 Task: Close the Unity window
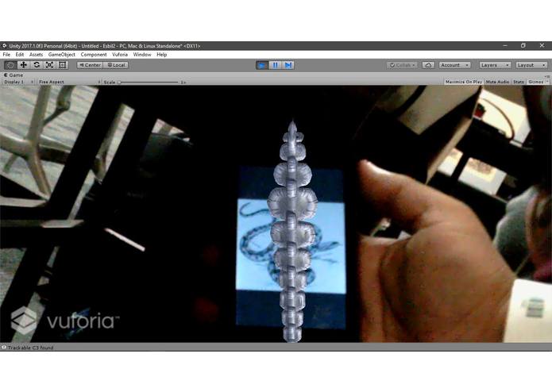point(542,46)
